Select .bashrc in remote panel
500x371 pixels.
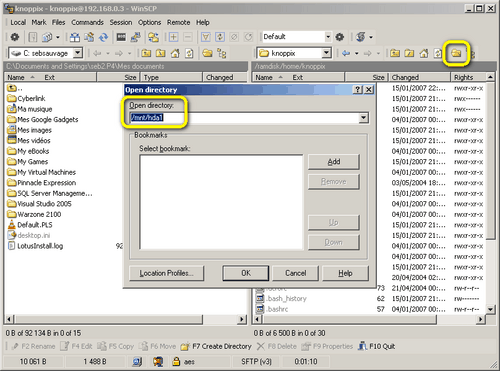(272, 309)
